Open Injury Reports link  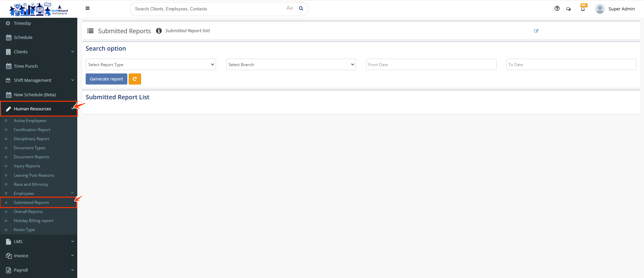[27, 166]
